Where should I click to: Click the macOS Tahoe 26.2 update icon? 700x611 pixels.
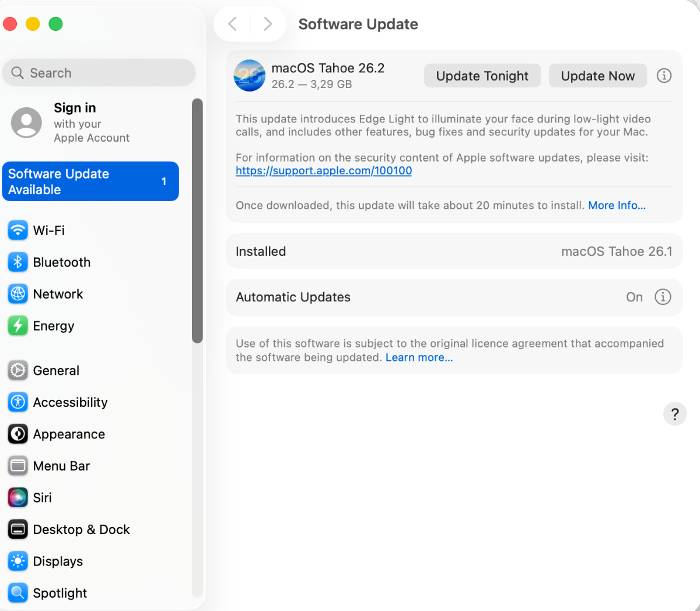(250, 76)
